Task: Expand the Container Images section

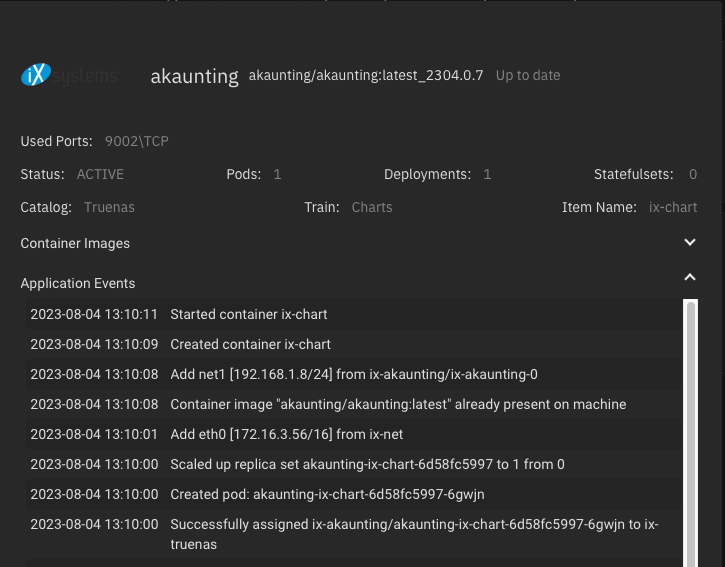Action: 689,242
